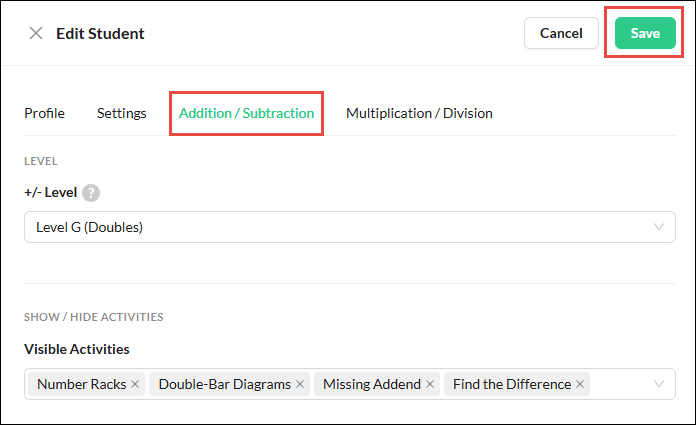Switch to the Profile tab
The width and height of the screenshot is (696, 425).
(44, 113)
